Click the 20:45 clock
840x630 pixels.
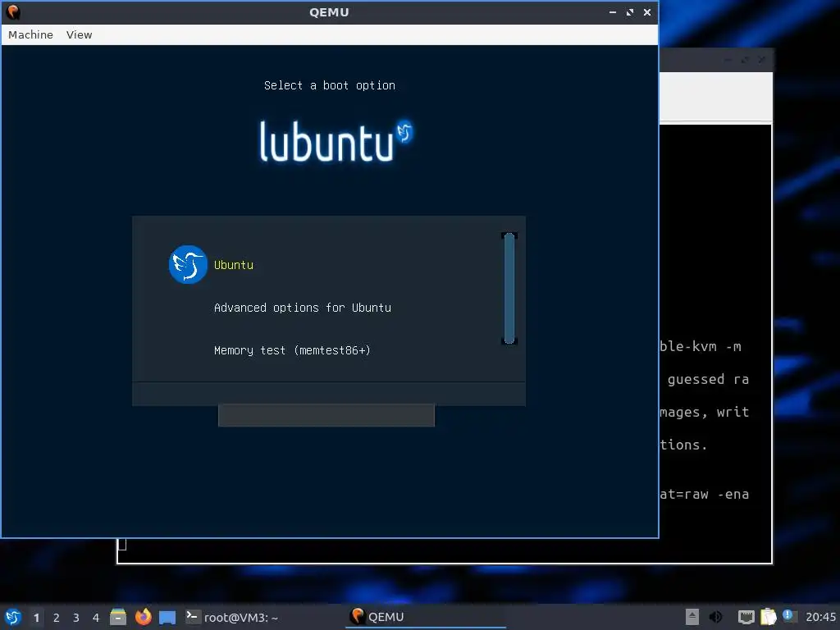click(x=820, y=617)
